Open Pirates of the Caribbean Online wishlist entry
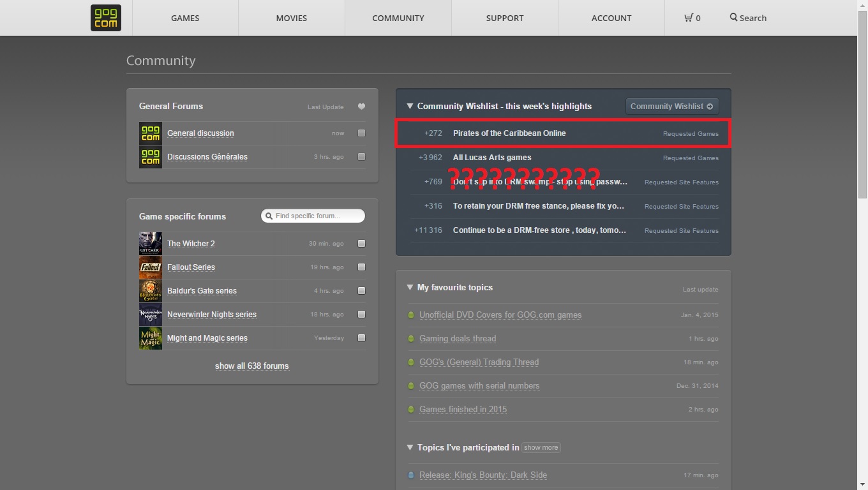 509,133
